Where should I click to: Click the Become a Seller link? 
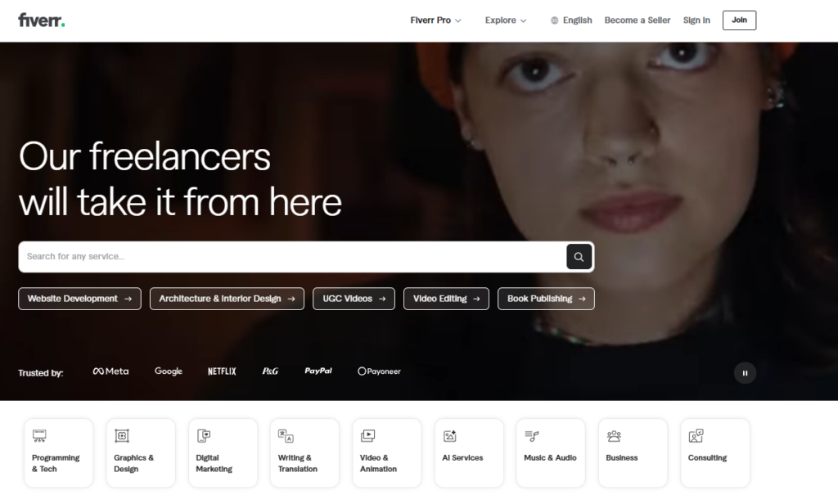[x=637, y=20]
